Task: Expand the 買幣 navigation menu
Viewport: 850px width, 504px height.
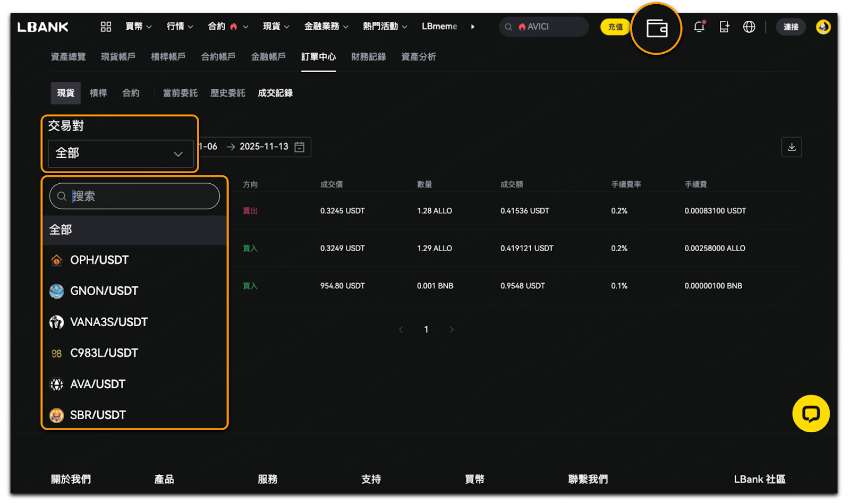Action: pos(138,27)
